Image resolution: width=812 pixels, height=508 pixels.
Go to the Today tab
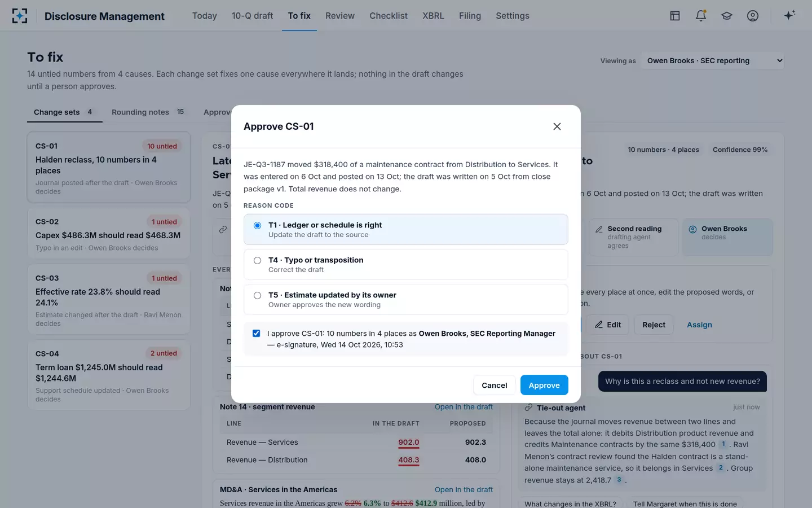tap(204, 16)
